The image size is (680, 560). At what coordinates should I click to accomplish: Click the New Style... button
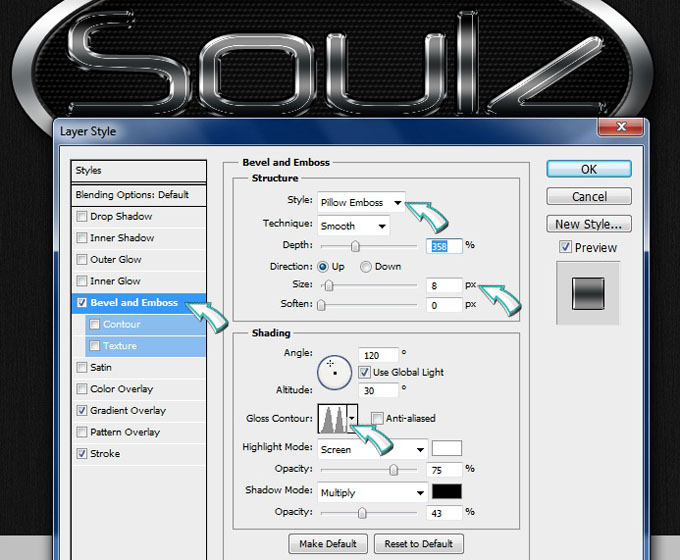tap(589, 224)
